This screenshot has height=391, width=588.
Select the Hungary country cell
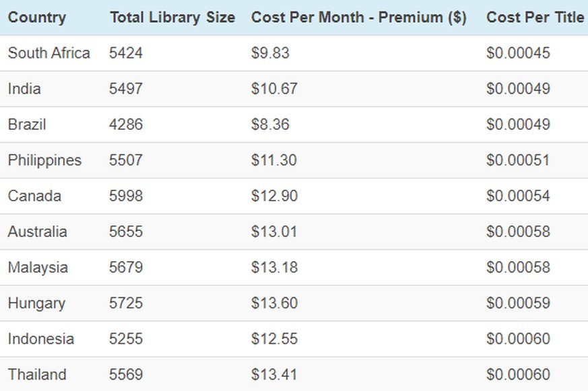pyautogui.click(x=37, y=303)
